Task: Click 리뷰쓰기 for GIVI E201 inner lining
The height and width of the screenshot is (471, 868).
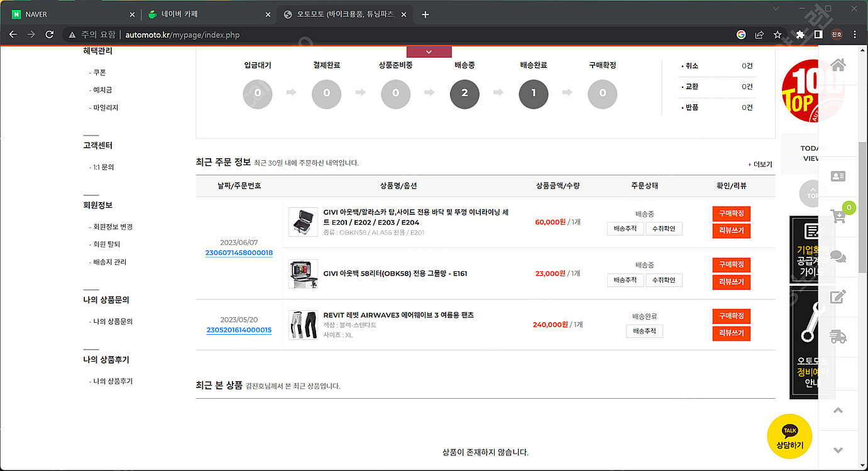Action: tap(732, 231)
